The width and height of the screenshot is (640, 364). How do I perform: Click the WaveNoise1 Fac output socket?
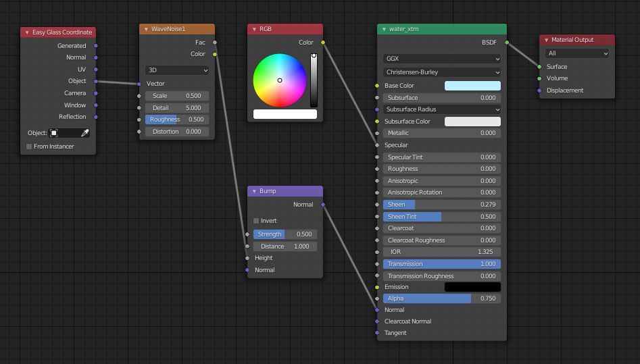215,43
